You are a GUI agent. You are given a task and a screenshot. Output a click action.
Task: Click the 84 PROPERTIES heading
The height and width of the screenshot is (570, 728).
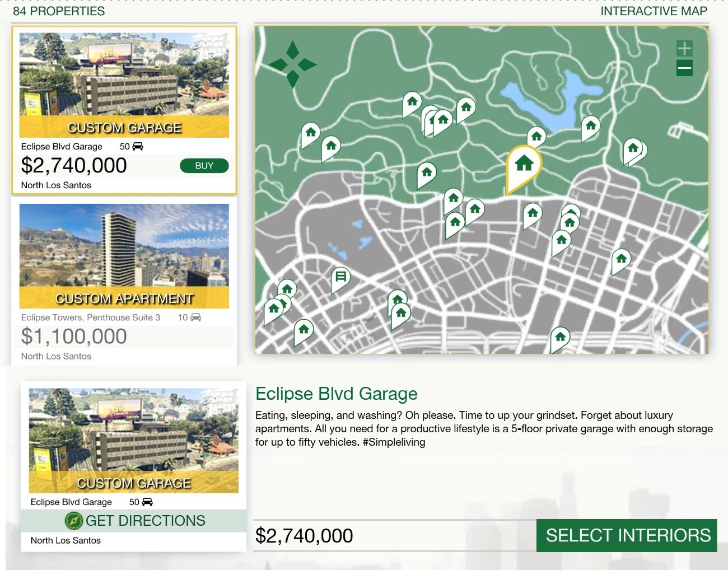point(59,11)
